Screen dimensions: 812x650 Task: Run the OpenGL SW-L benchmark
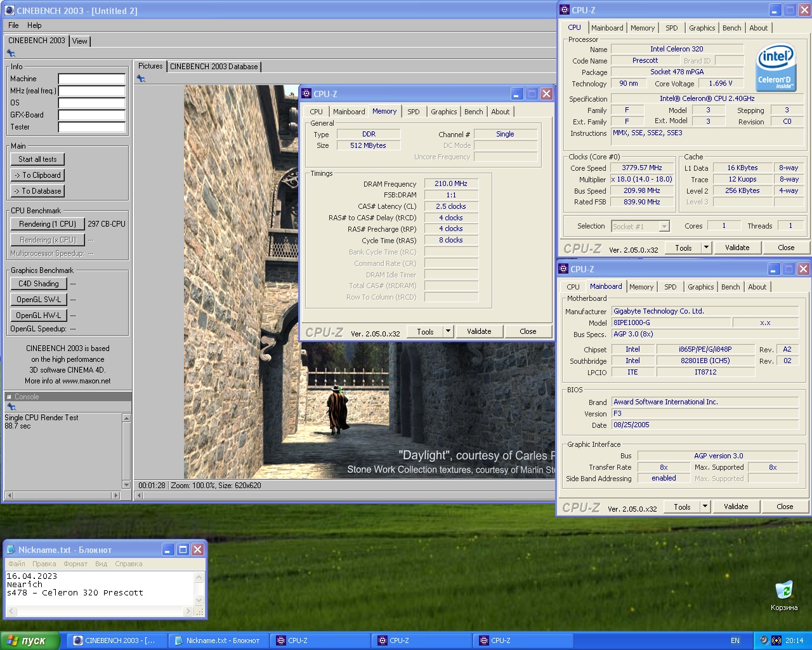click(38, 300)
